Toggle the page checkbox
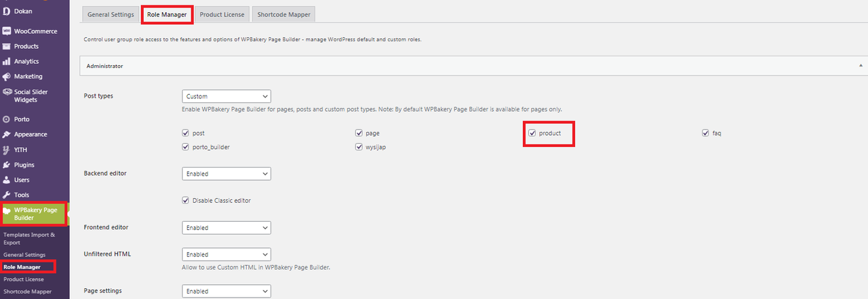The image size is (868, 299). [359, 133]
